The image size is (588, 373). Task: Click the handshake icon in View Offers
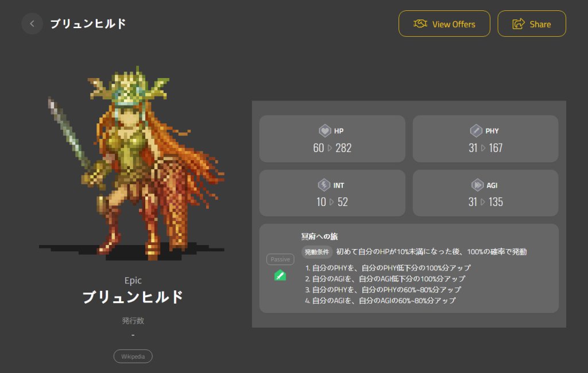pyautogui.click(x=420, y=24)
